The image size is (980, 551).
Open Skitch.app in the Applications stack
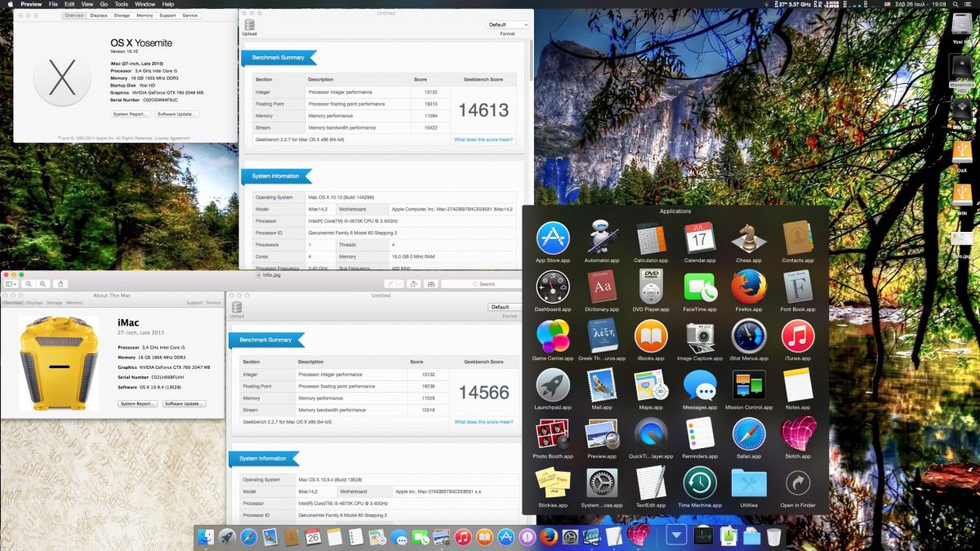coord(798,433)
